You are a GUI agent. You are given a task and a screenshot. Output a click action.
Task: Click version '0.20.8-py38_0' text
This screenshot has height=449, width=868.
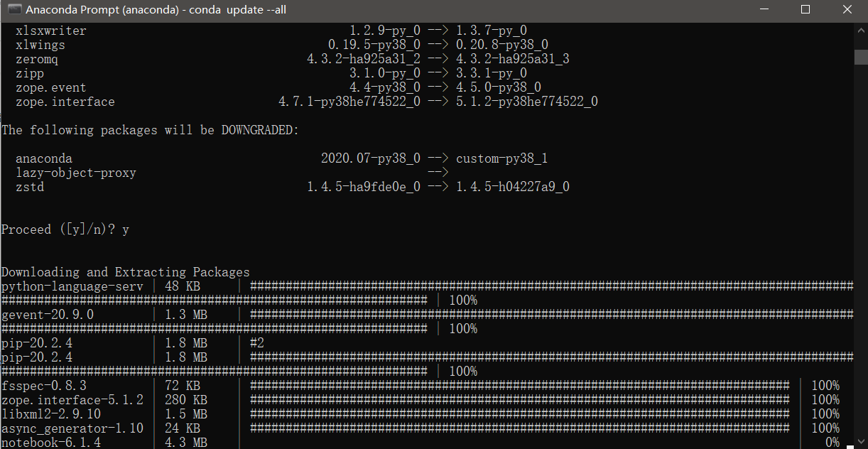[502, 45]
